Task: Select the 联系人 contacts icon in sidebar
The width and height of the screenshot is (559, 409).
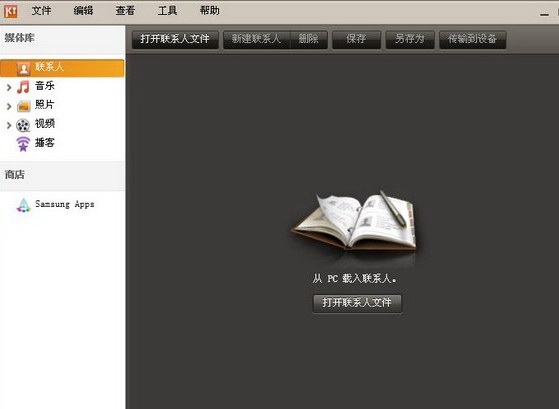Action: [24, 68]
